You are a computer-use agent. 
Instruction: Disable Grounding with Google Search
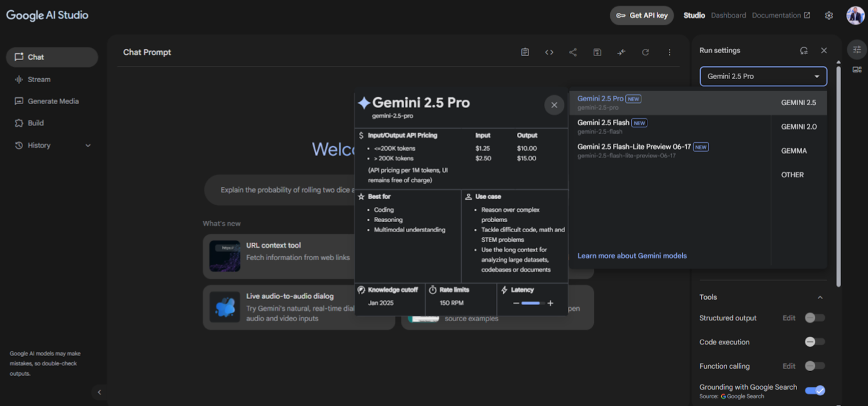pyautogui.click(x=815, y=390)
